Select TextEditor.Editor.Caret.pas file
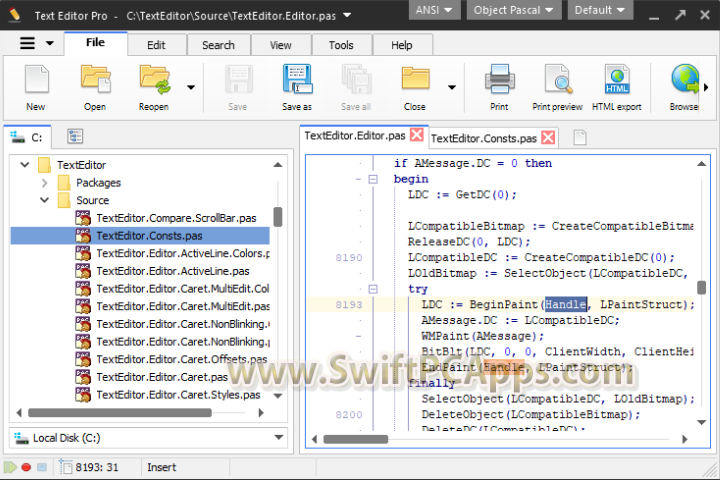The height and width of the screenshot is (480, 720). (162, 377)
